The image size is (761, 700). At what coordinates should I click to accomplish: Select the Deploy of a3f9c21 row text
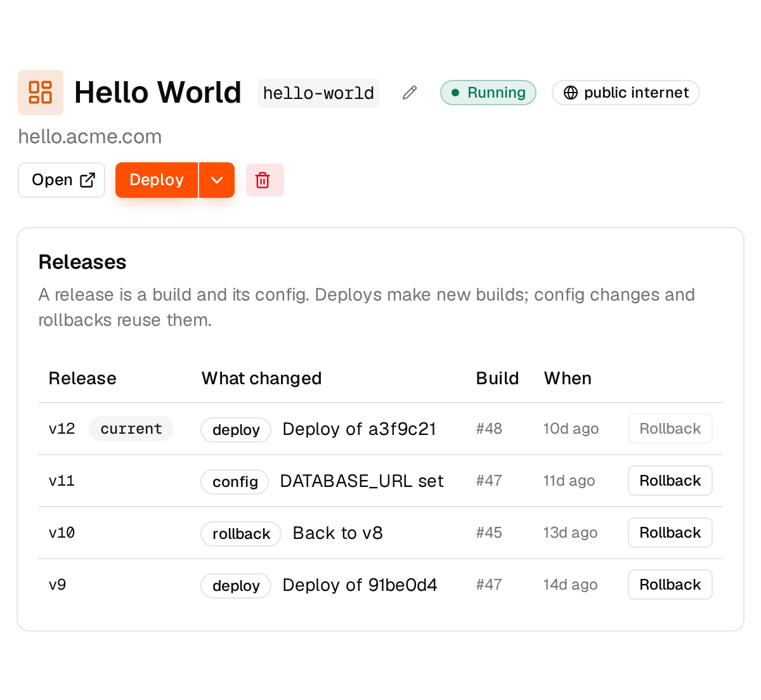tap(360, 429)
